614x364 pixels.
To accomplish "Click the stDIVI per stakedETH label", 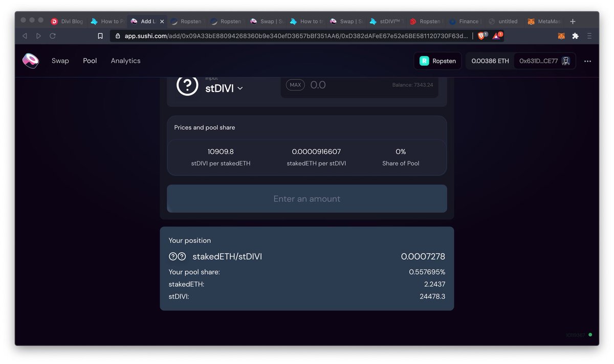I will pos(221,164).
